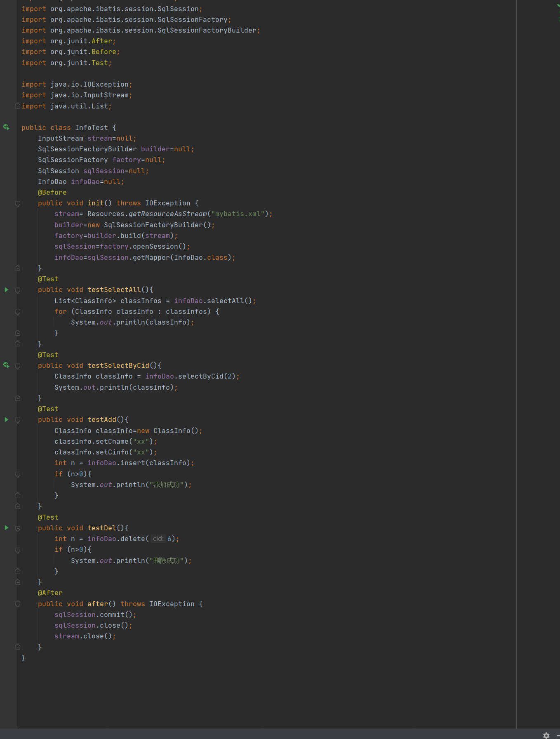Viewport: 560px width, 739px height.
Task: Click fold end marker closing init() method
Action: click(x=18, y=268)
